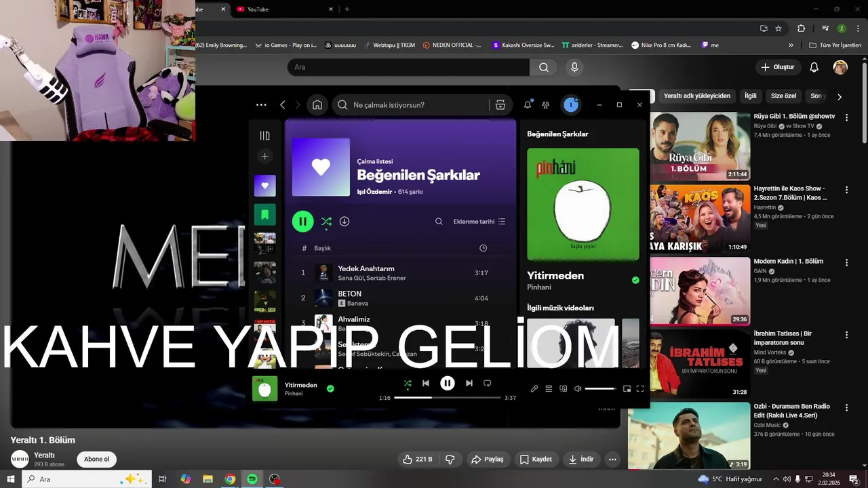This screenshot has width=868, height=488.
Task: Focus the Spotify search field 'Ne çalmak istiyorsun?'
Action: click(412, 105)
